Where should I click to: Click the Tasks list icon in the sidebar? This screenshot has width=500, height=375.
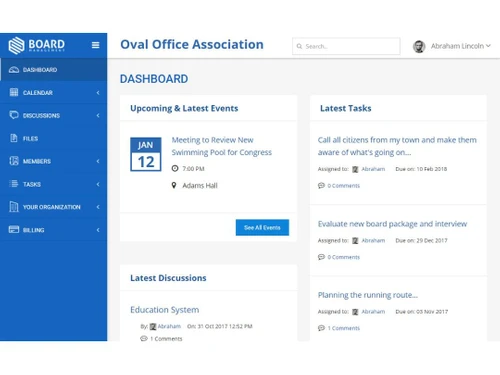click(14, 184)
